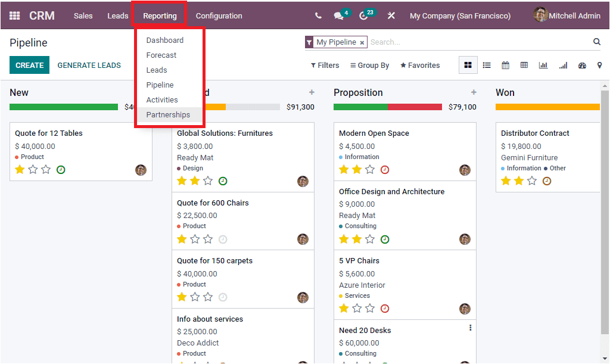
Task: Click the CREATE button
Action: (29, 64)
